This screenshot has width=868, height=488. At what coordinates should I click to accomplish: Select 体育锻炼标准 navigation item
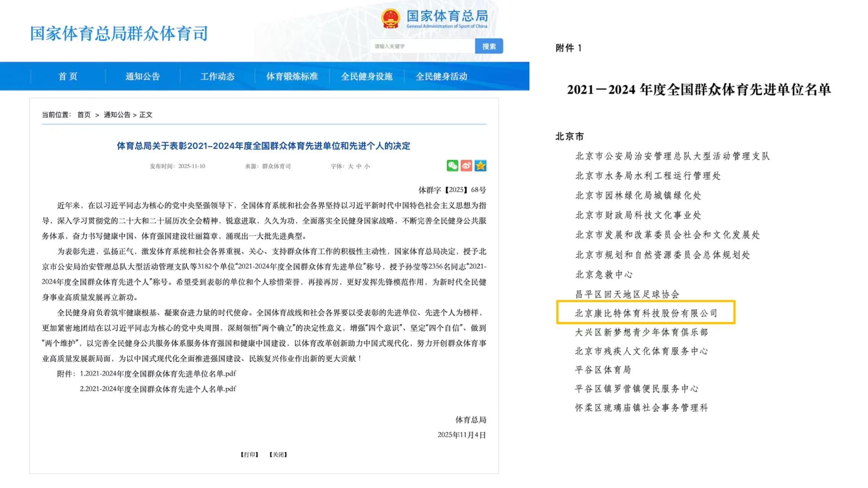(x=292, y=76)
